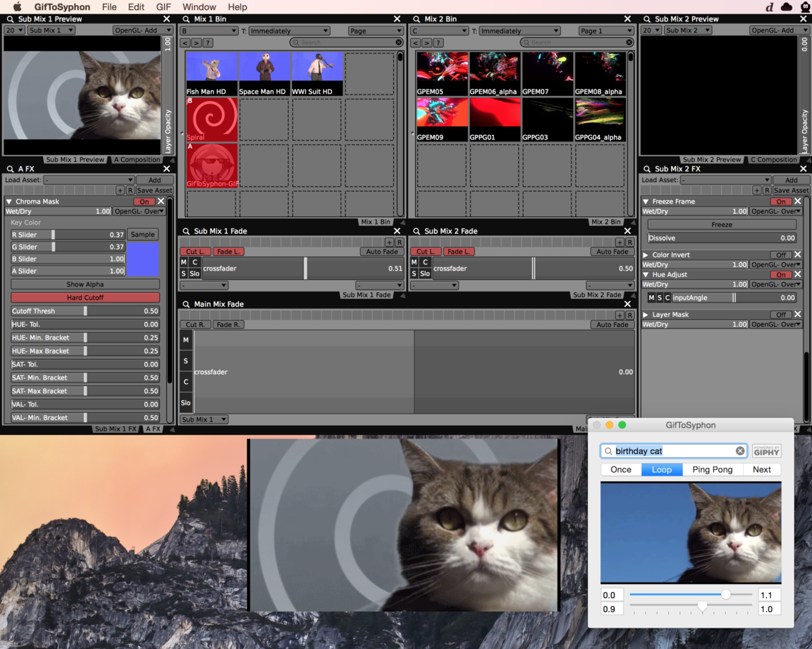Toggle Hue Adjust On switch

pyautogui.click(x=781, y=274)
